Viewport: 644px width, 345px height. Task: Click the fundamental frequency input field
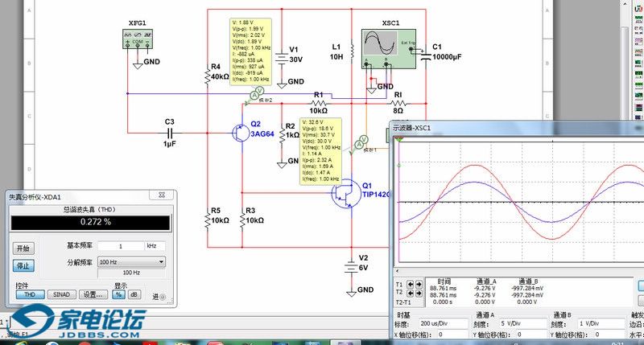(x=119, y=246)
